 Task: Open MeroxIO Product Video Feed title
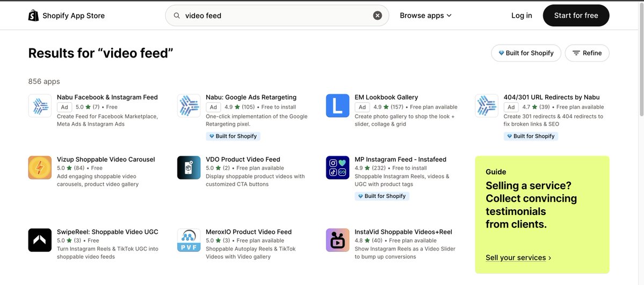click(x=249, y=232)
